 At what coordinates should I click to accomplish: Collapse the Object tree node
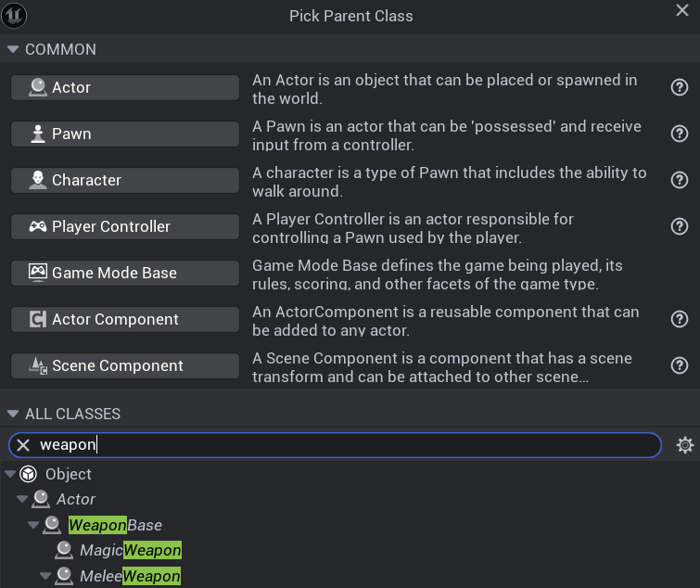10,474
